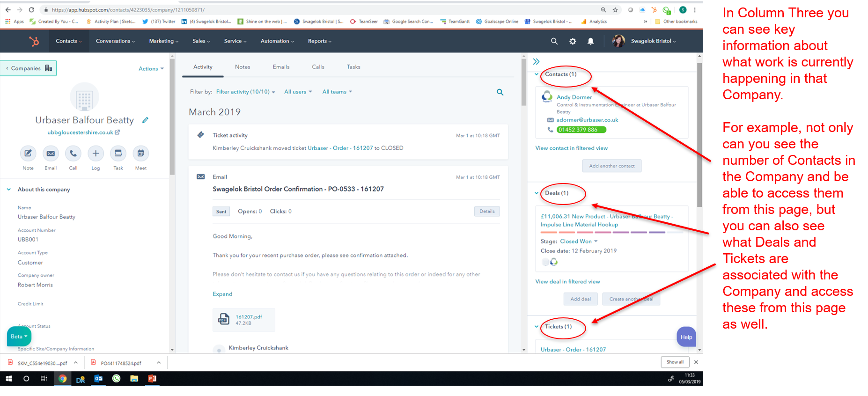Open PowerPoint from the taskbar

152,379
